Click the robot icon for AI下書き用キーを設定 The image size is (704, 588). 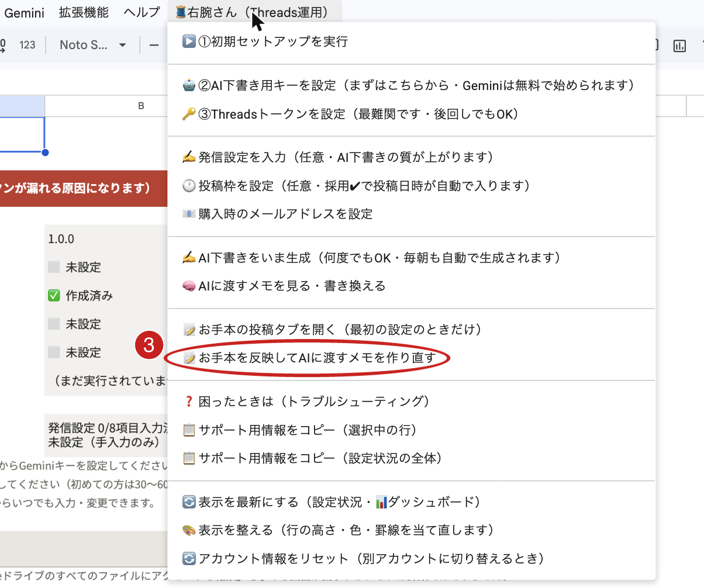pos(188,85)
